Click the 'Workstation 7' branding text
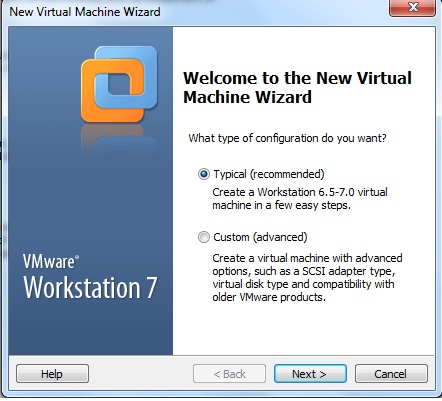This screenshot has height=401, width=442. click(x=90, y=287)
